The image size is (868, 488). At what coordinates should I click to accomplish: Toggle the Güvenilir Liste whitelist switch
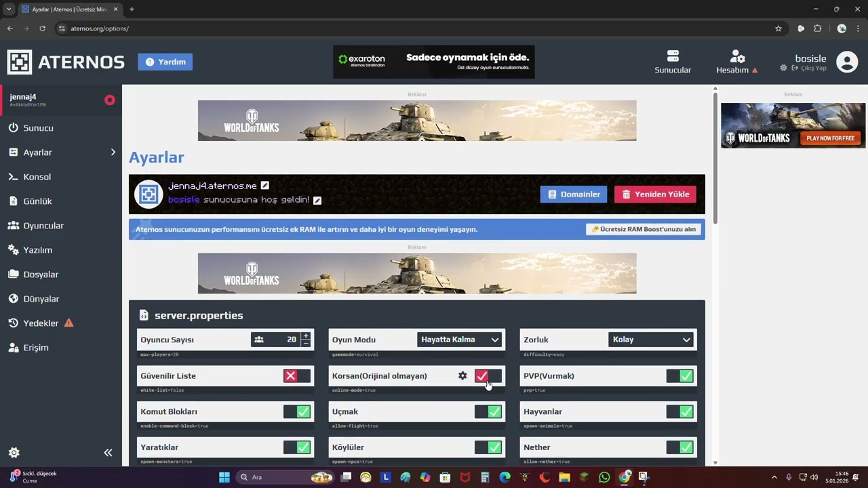tap(297, 375)
